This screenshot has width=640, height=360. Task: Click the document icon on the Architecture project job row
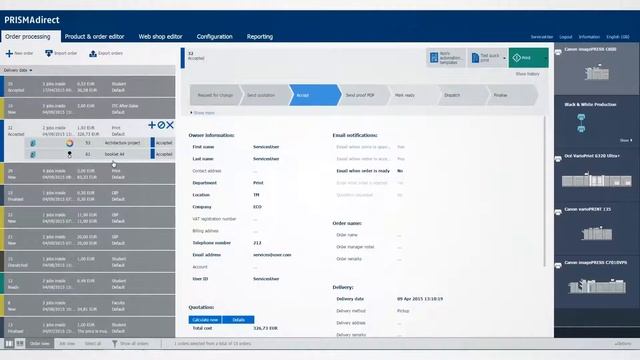point(33,143)
